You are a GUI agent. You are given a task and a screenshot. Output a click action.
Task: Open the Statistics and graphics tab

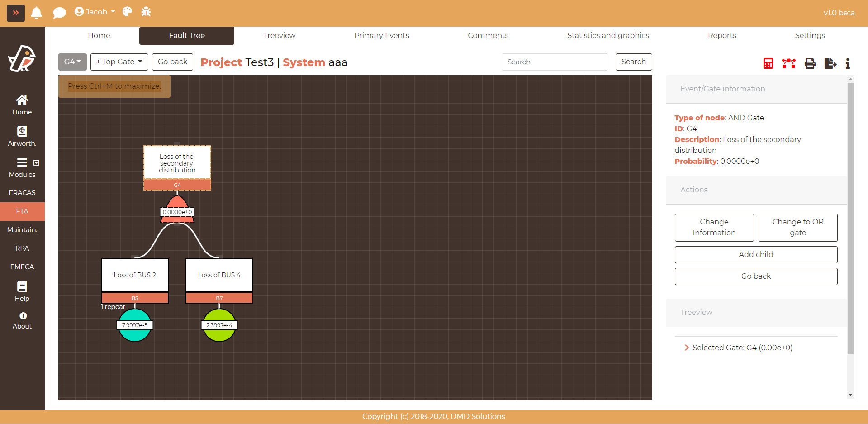[608, 35]
